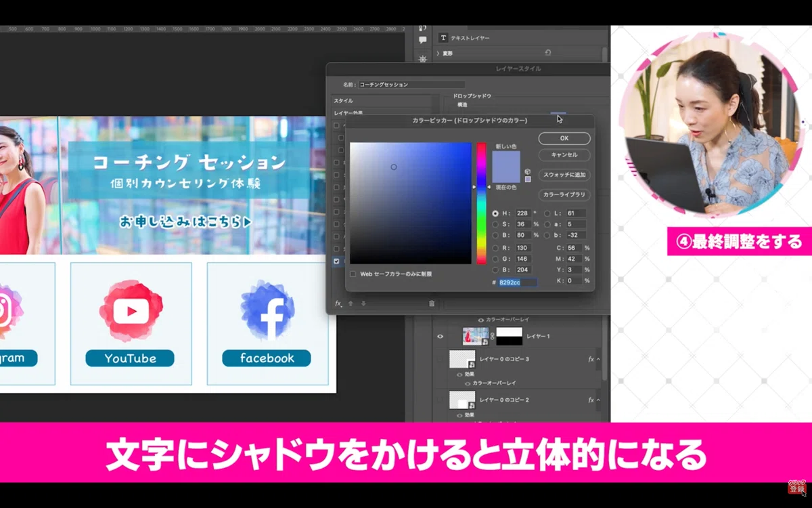Click the facebook button in the canvas
Image resolution: width=812 pixels, height=508 pixels.
(x=267, y=358)
